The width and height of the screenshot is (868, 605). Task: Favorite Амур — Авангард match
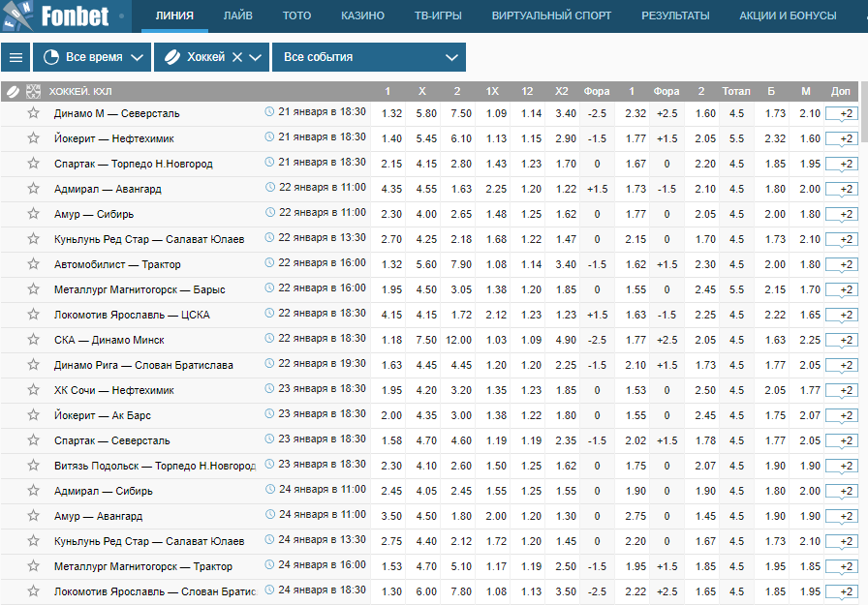tap(33, 515)
